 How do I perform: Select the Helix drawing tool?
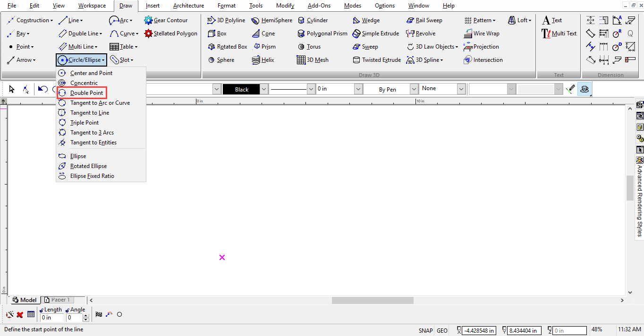[x=263, y=60]
